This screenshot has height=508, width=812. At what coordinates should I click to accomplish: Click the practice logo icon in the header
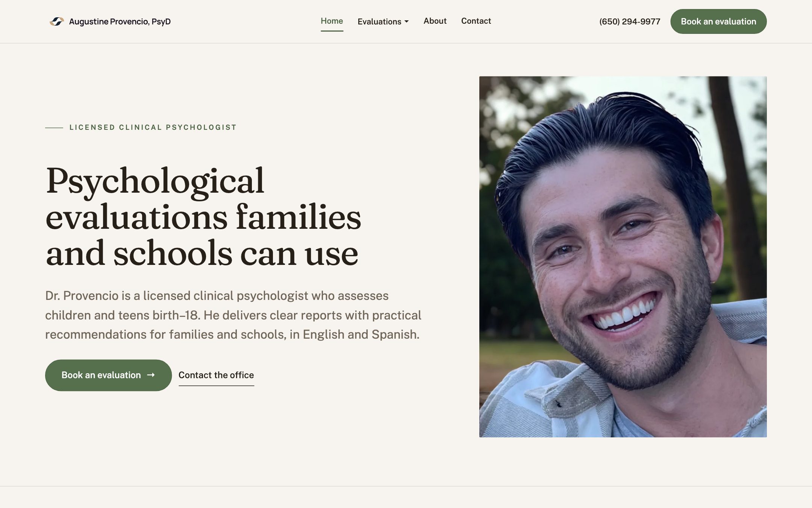57,21
